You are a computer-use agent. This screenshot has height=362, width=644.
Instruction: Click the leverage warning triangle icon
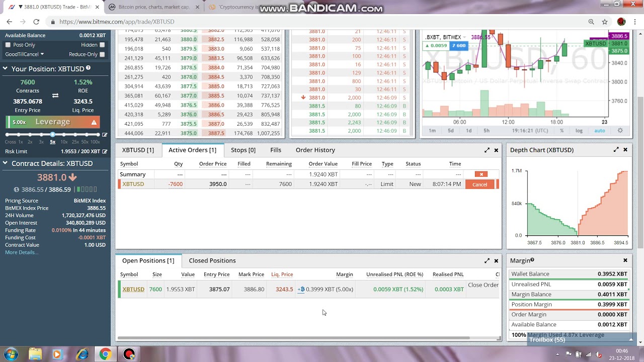(94, 122)
